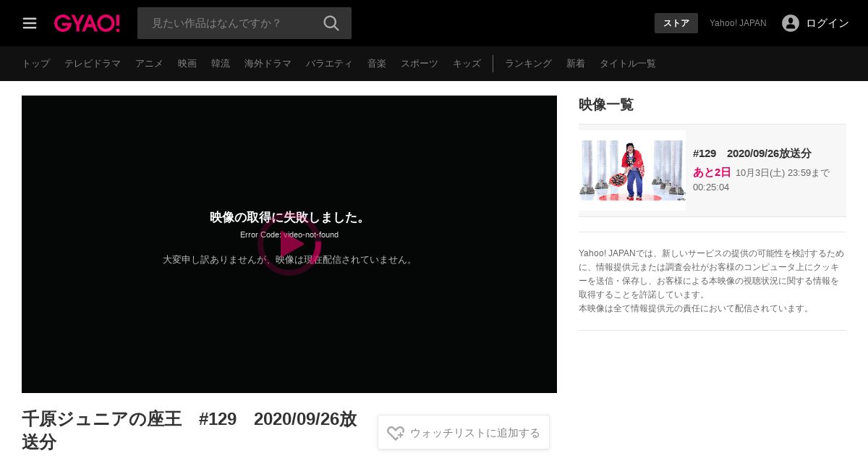
Task: Click the 10月3日(土) 23:59まで expiry text
Action: coord(783,173)
